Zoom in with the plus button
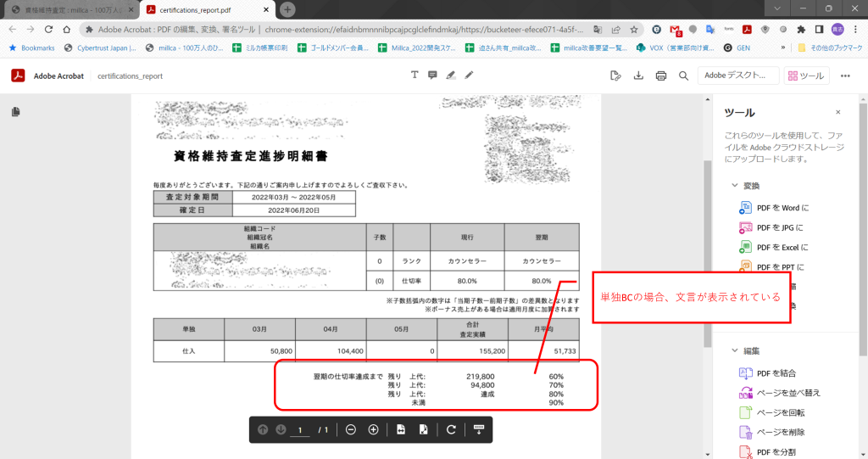Viewport: 868px width, 459px height. click(x=373, y=430)
